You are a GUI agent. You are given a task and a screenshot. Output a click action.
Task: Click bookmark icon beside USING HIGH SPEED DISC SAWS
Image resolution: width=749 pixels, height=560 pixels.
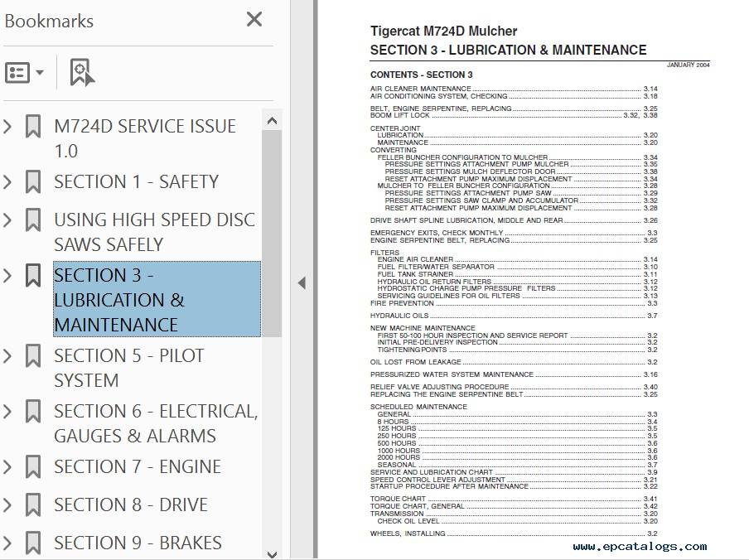click(33, 220)
